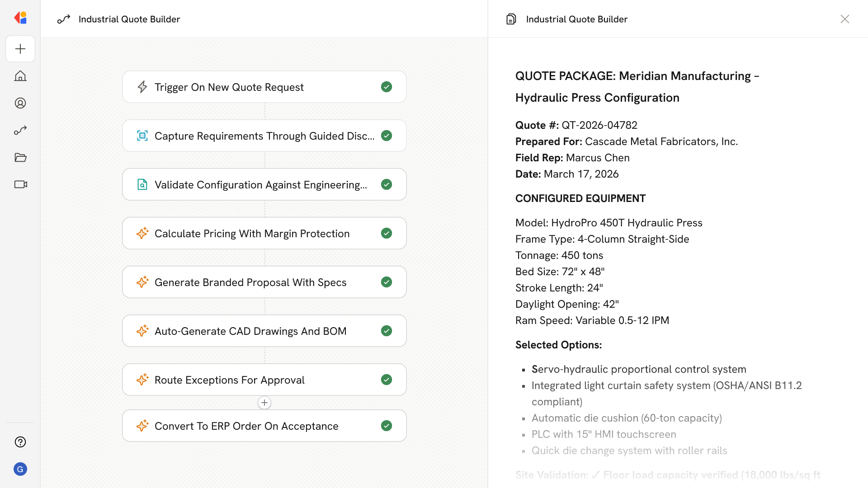
Task: Close the quote package side panel
Action: pyautogui.click(x=844, y=19)
